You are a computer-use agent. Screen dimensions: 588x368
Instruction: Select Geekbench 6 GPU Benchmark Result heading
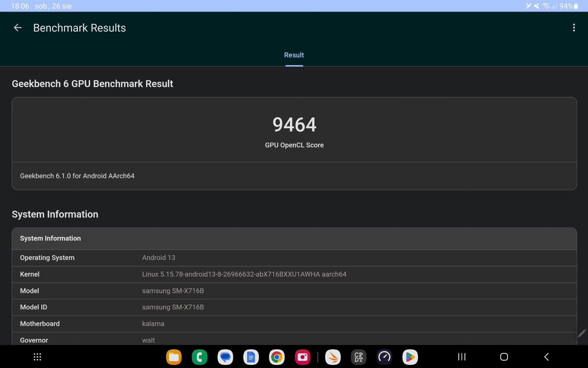coord(92,84)
